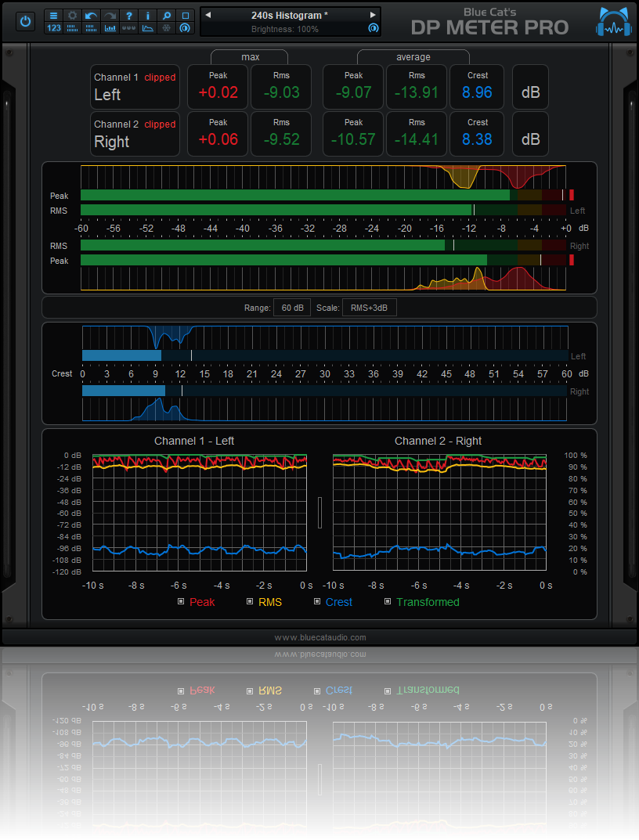Switch to the average tab
This screenshot has width=639, height=840.
click(413, 57)
